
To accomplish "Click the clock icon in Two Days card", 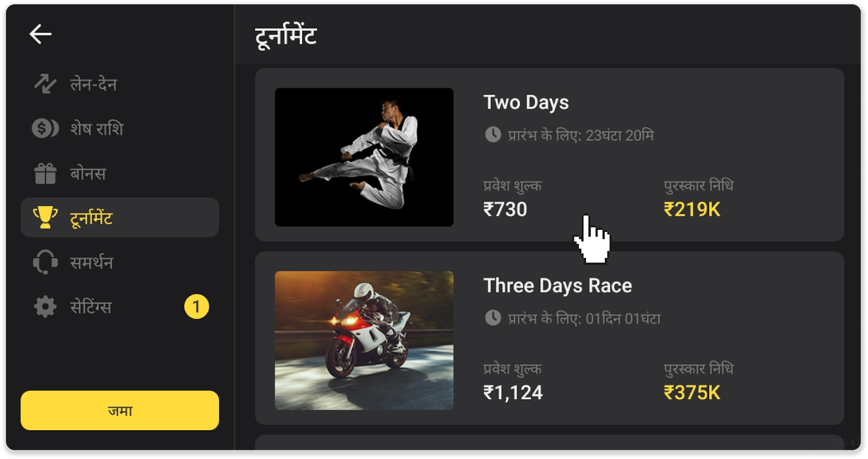I will [x=493, y=134].
